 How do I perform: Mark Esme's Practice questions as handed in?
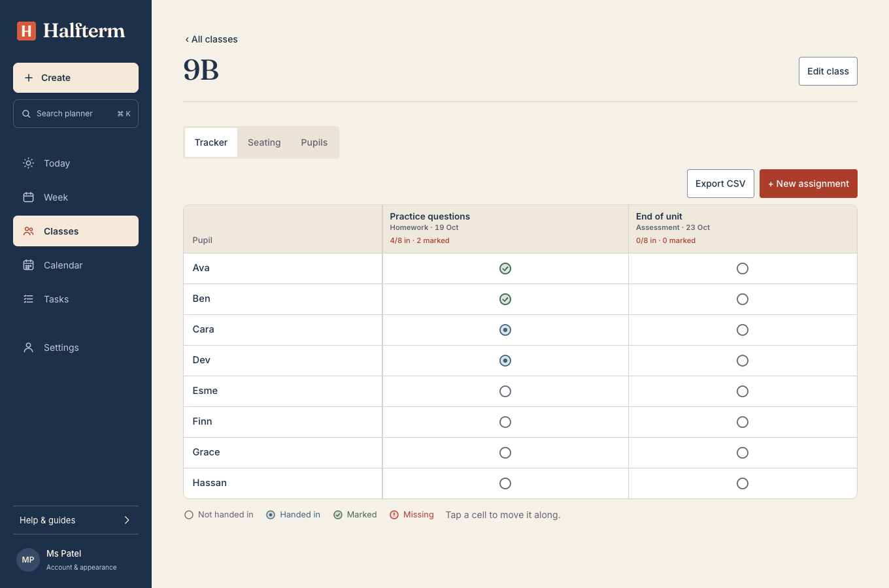[505, 391]
